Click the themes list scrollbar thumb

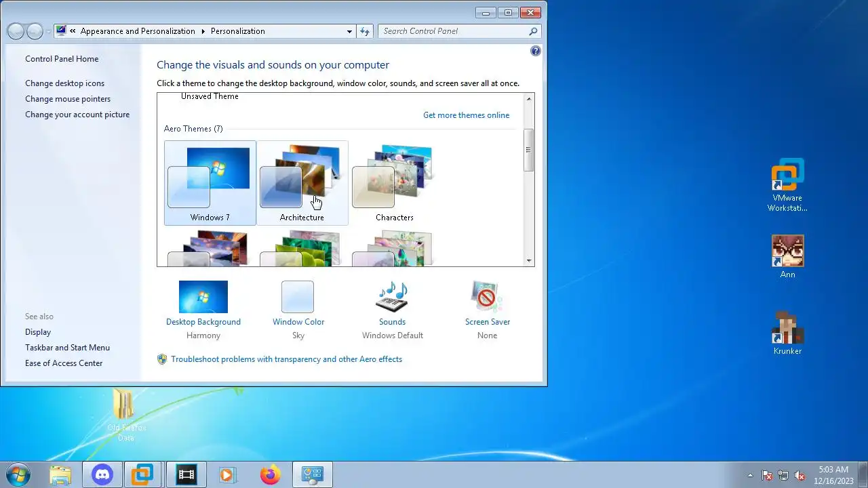click(x=529, y=149)
